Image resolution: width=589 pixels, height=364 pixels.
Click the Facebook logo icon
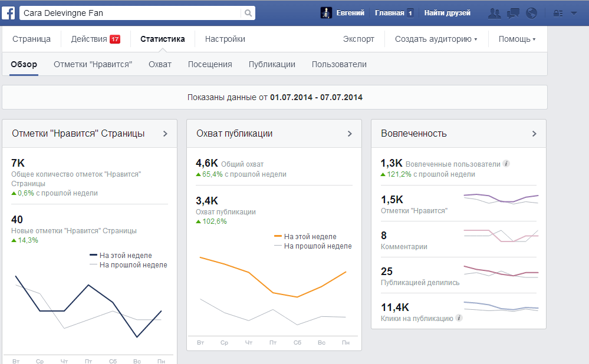click(9, 12)
